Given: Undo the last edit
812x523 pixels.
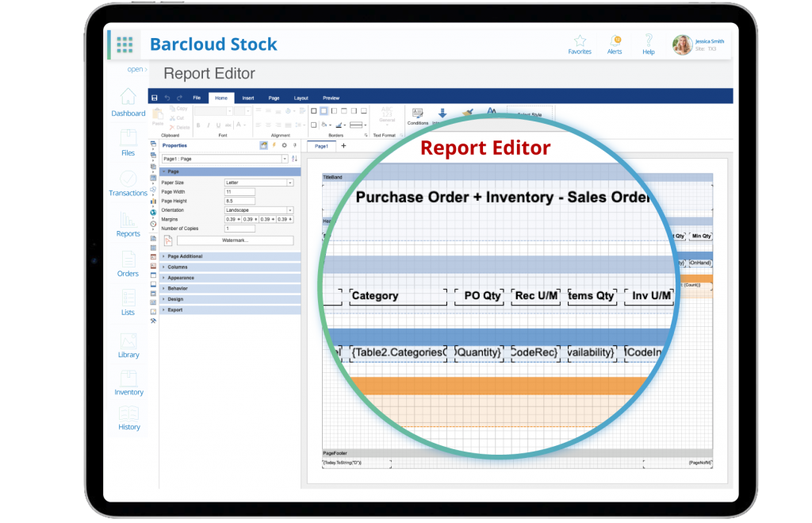Looking at the screenshot, I should (x=167, y=98).
